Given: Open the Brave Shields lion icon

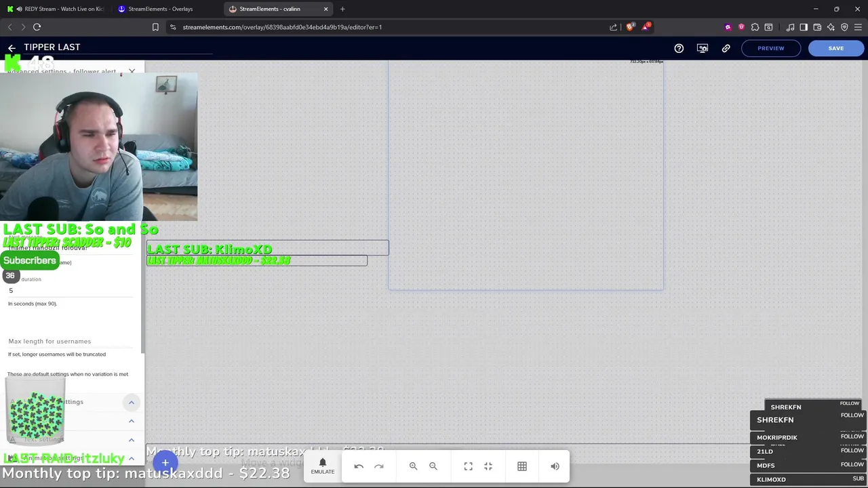Looking at the screenshot, I should [630, 27].
